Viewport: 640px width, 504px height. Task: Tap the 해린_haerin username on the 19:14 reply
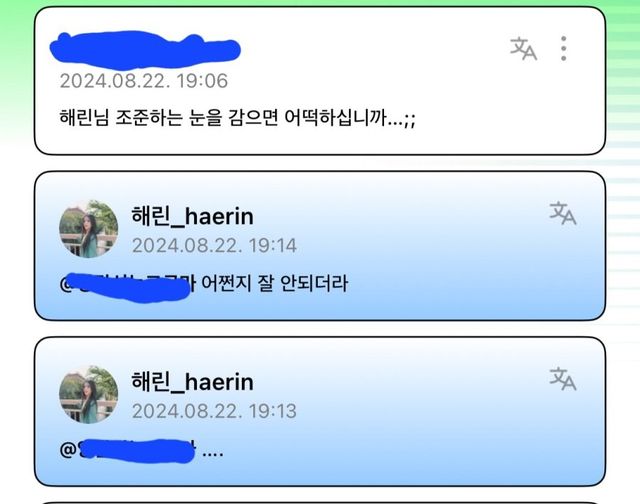click(192, 216)
